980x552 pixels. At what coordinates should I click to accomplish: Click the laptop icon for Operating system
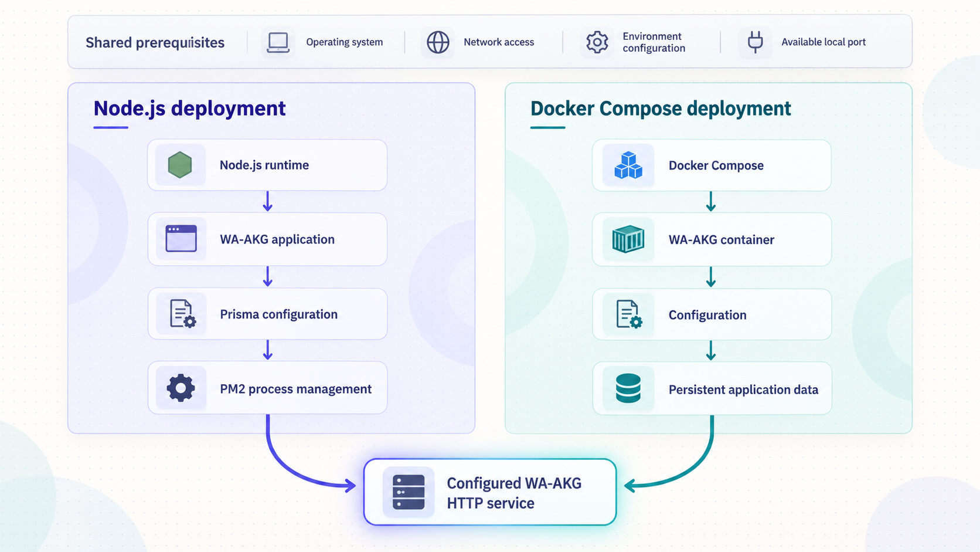pyautogui.click(x=278, y=42)
